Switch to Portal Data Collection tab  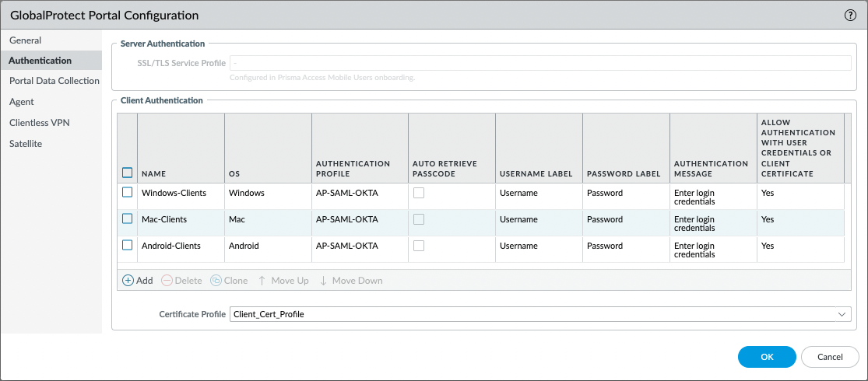[x=54, y=81]
